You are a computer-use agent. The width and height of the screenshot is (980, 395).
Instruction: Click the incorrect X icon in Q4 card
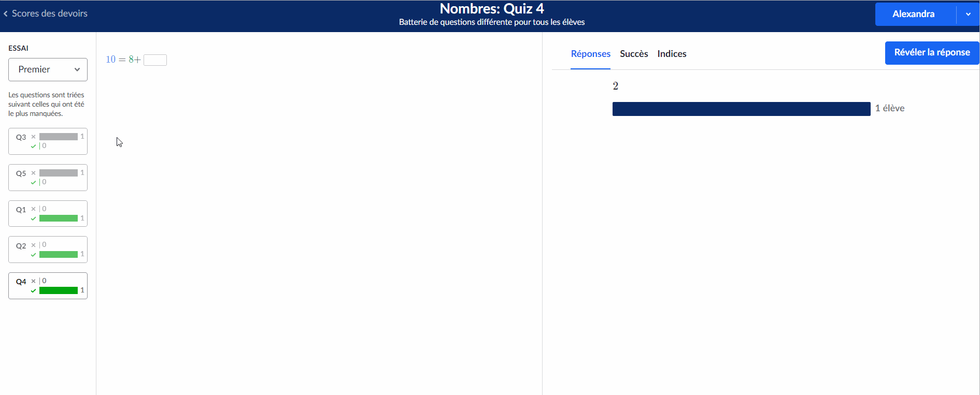pos(33,281)
